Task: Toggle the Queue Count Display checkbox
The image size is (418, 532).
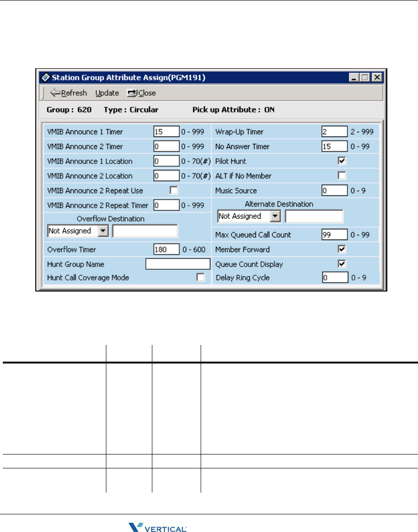Action: click(342, 264)
